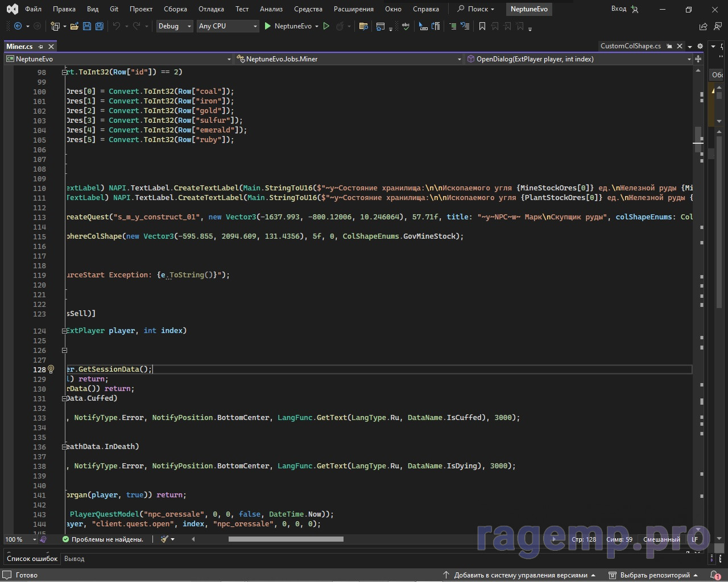Collapse the code block at line 124
Image resolution: width=728 pixels, height=582 pixels.
pos(64,331)
